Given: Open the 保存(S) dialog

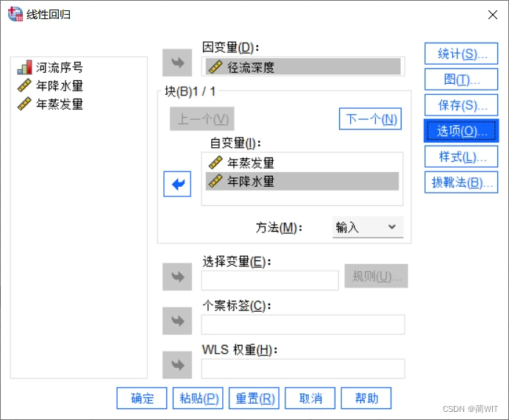Looking at the screenshot, I should pos(461,105).
